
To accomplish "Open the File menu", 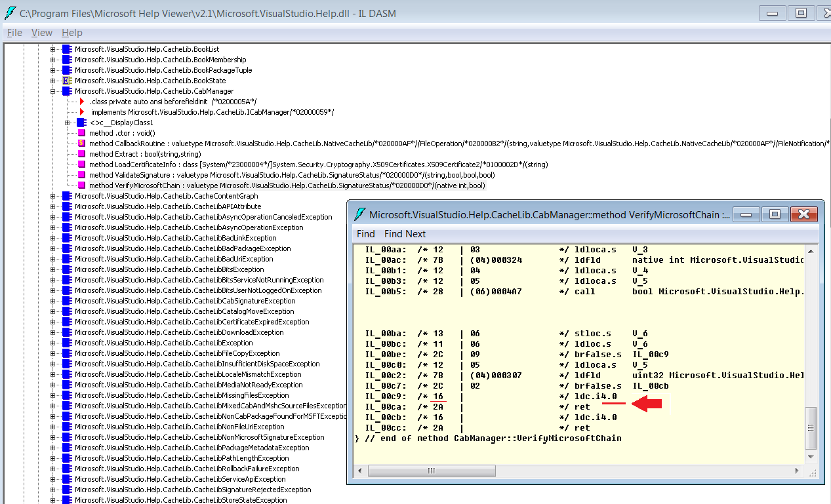I will tap(14, 33).
